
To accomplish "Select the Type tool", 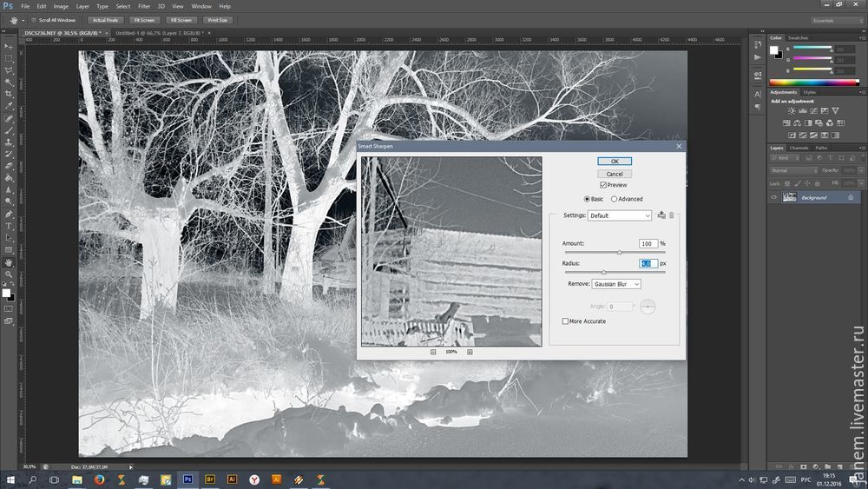I will (9, 226).
